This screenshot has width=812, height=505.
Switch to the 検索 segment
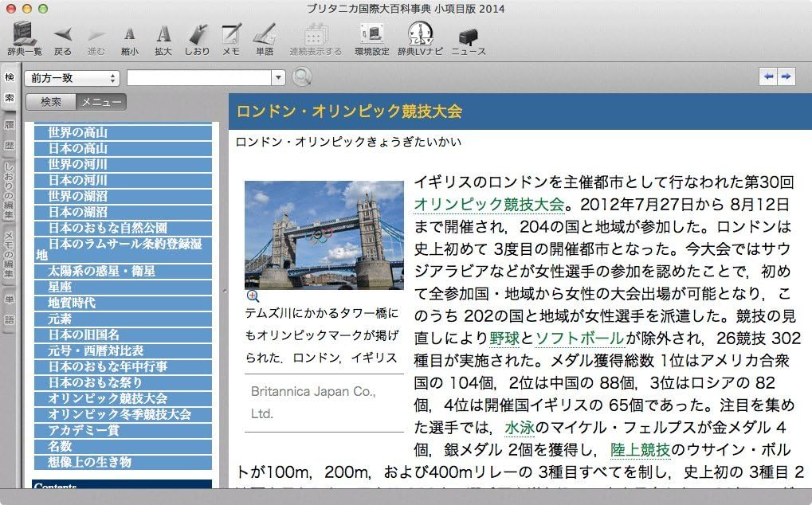coord(51,102)
